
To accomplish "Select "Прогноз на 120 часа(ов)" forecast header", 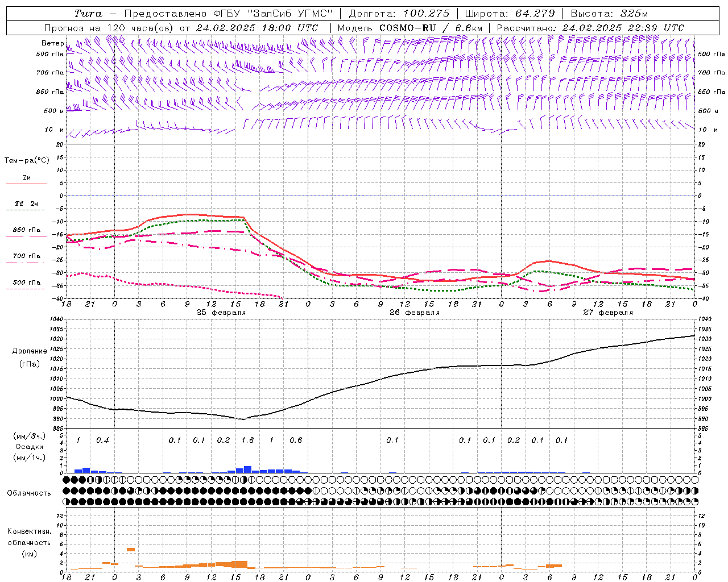I will click(x=109, y=28).
